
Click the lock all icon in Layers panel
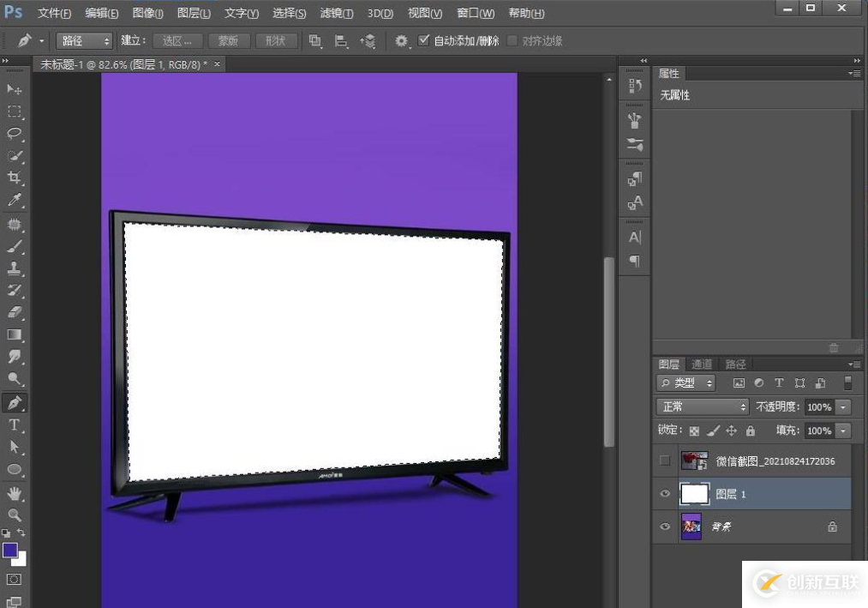point(751,430)
